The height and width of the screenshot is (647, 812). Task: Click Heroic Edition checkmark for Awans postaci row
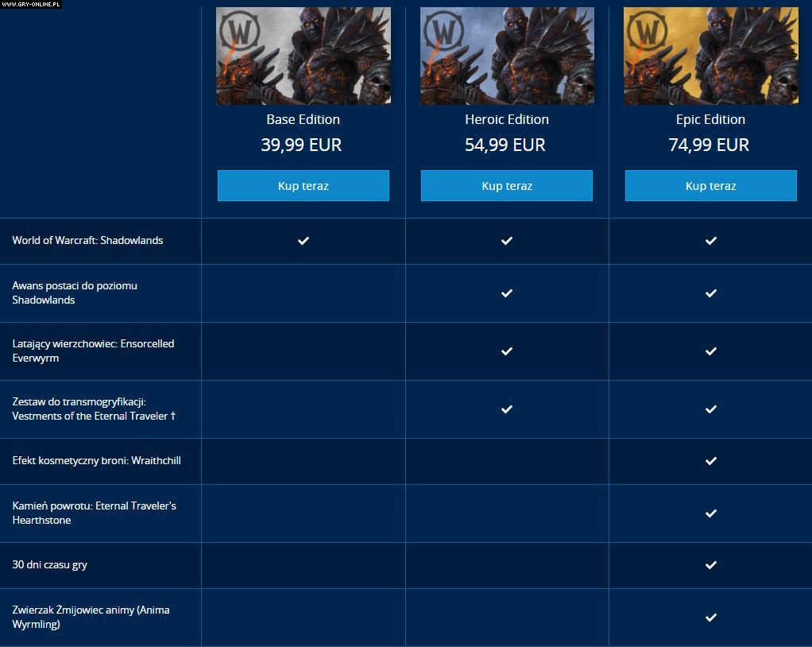(507, 293)
